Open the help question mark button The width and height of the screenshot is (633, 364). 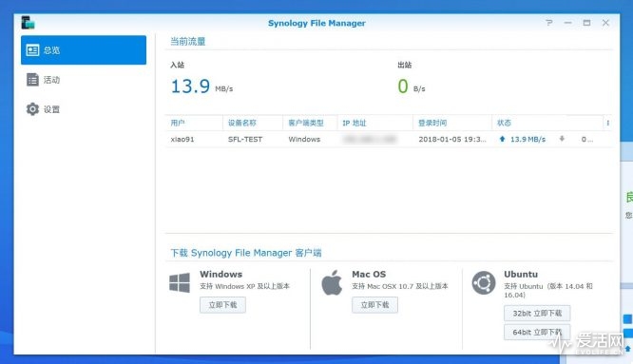[549, 23]
